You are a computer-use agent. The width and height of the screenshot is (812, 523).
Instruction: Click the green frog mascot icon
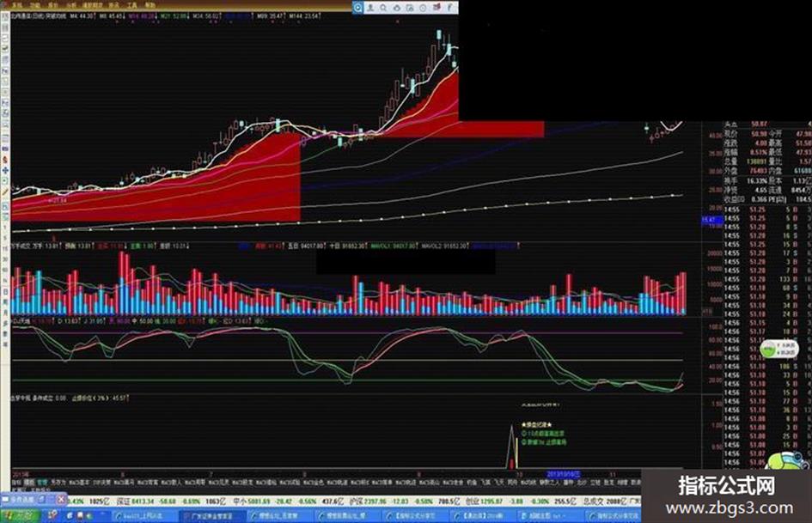pyautogui.click(x=788, y=459)
